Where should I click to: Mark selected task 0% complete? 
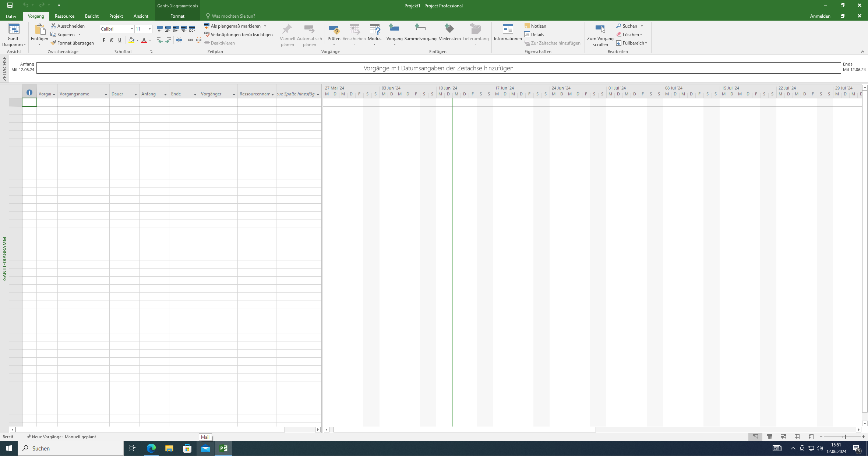click(x=160, y=29)
